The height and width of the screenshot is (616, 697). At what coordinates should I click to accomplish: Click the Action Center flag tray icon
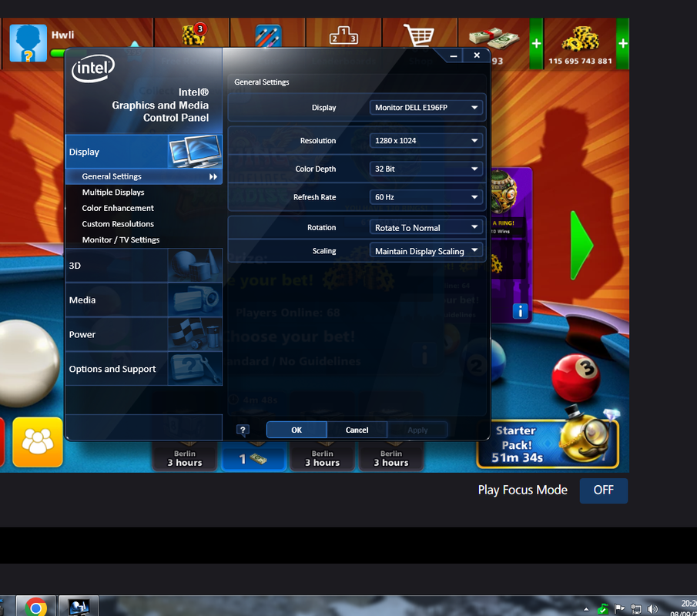pyautogui.click(x=619, y=609)
